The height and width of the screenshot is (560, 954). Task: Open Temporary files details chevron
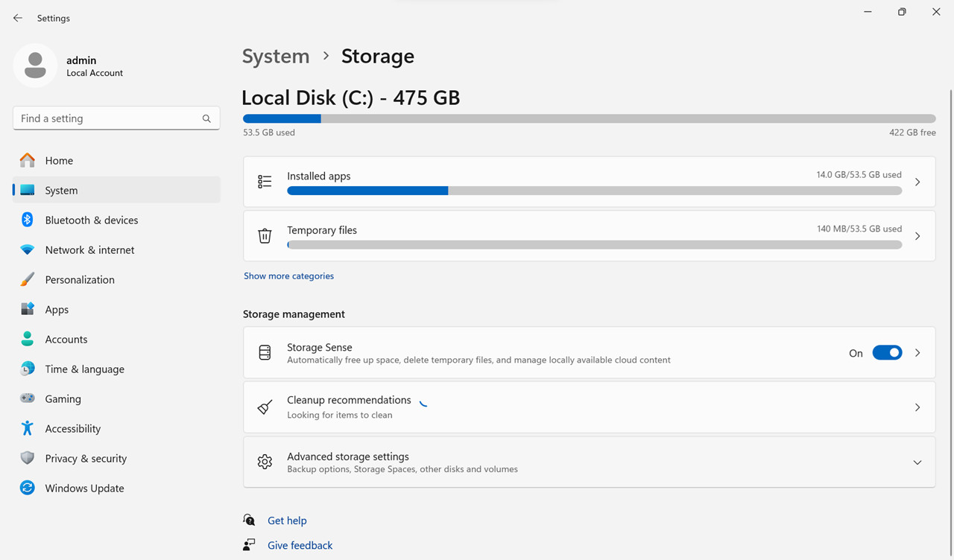point(917,236)
